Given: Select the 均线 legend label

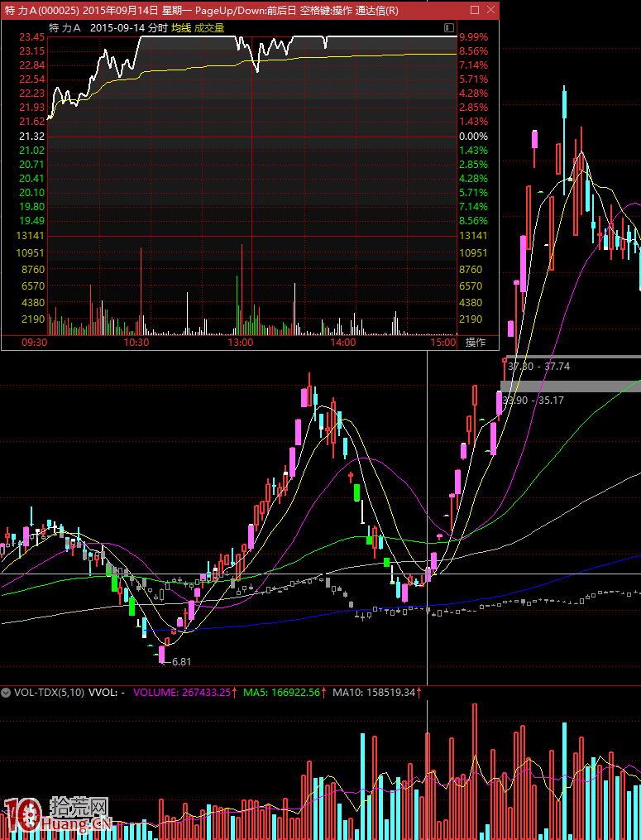Looking at the screenshot, I should (180, 28).
